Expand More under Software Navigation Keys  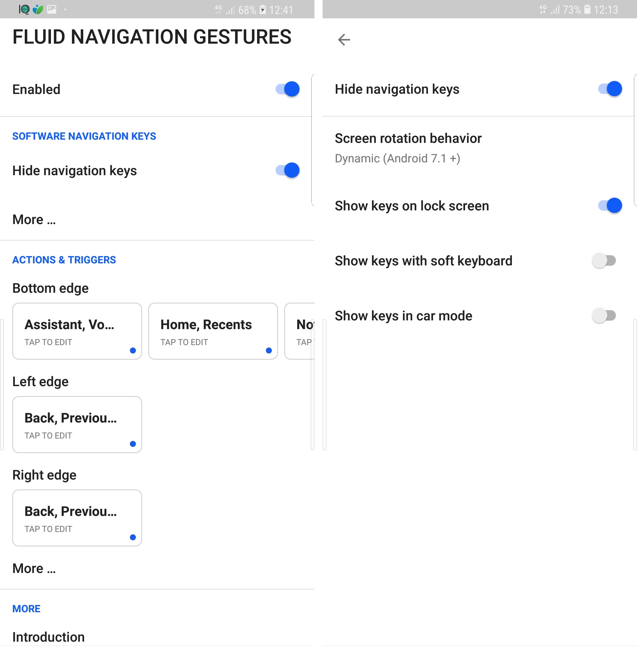click(x=34, y=220)
